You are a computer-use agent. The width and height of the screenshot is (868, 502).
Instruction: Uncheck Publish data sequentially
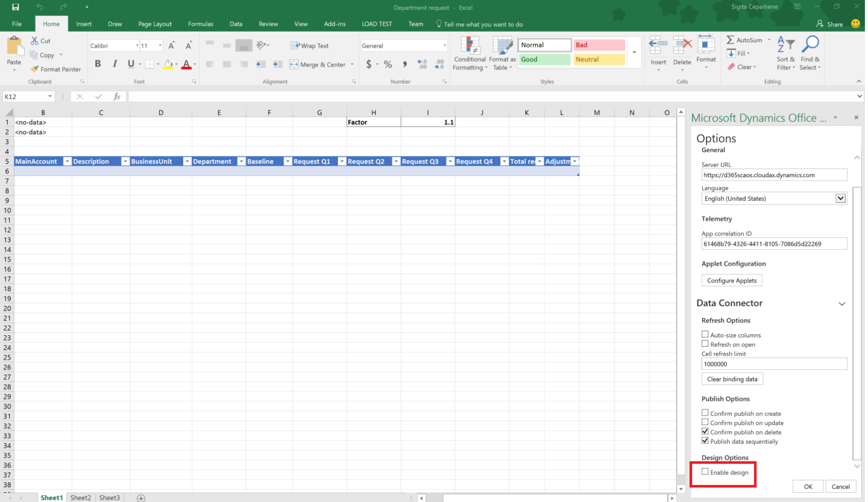705,440
